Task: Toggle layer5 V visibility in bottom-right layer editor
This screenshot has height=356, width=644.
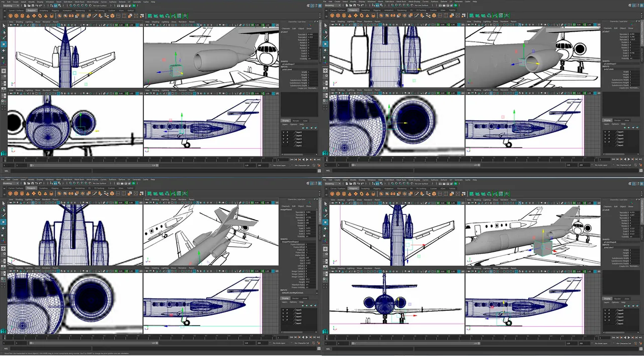Action: (605, 310)
